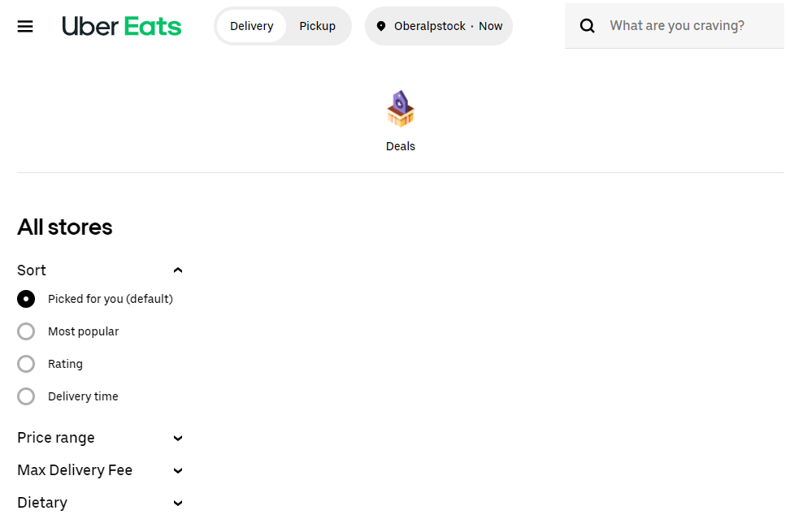Click the Deals label link

point(401,146)
